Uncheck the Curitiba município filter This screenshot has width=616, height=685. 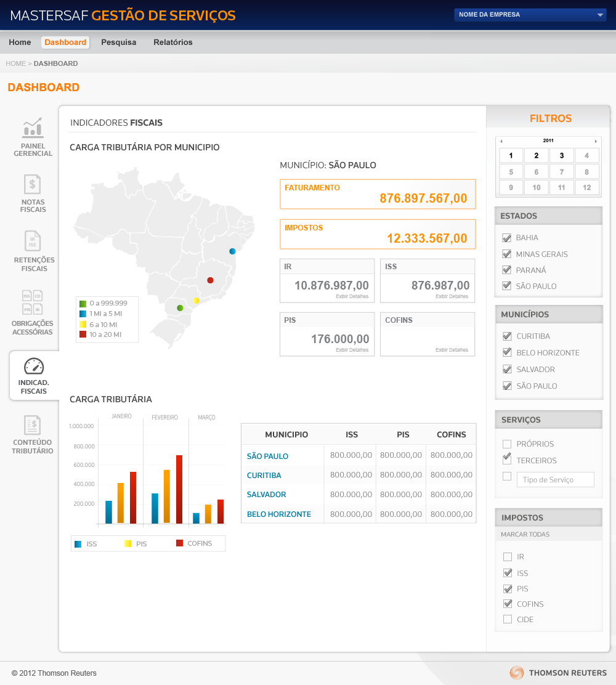pyautogui.click(x=507, y=336)
